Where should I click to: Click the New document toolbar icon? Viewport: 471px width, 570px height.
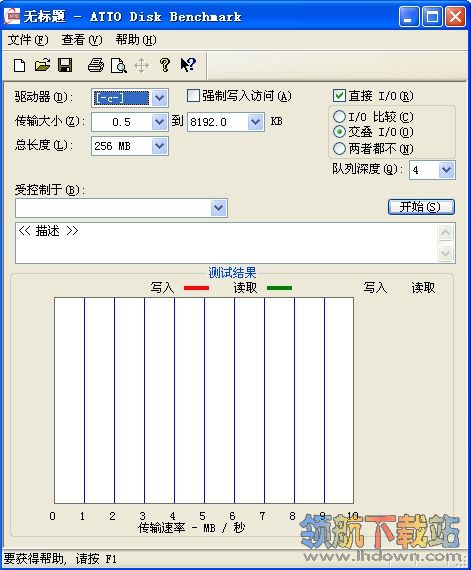[20, 65]
